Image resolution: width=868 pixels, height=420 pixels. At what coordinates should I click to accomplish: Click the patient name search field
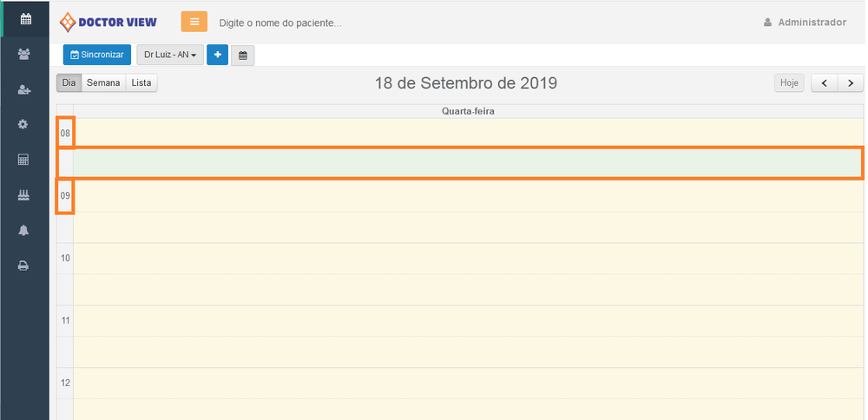tap(347, 23)
